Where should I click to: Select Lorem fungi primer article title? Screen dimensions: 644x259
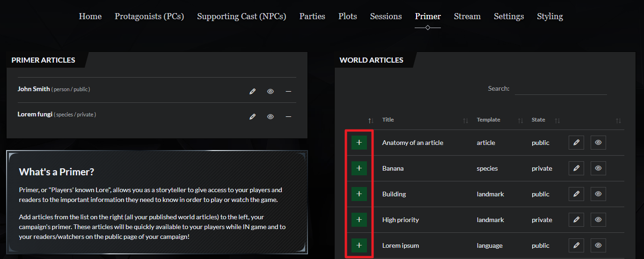click(x=35, y=114)
